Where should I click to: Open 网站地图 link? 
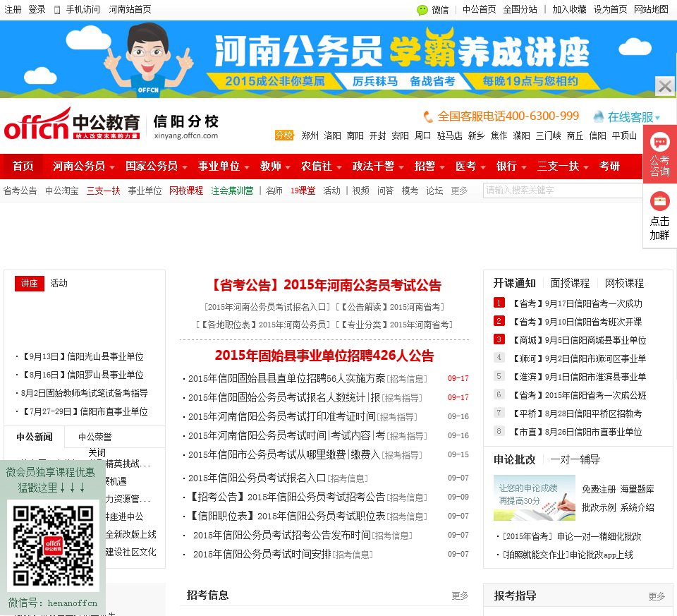coord(651,9)
